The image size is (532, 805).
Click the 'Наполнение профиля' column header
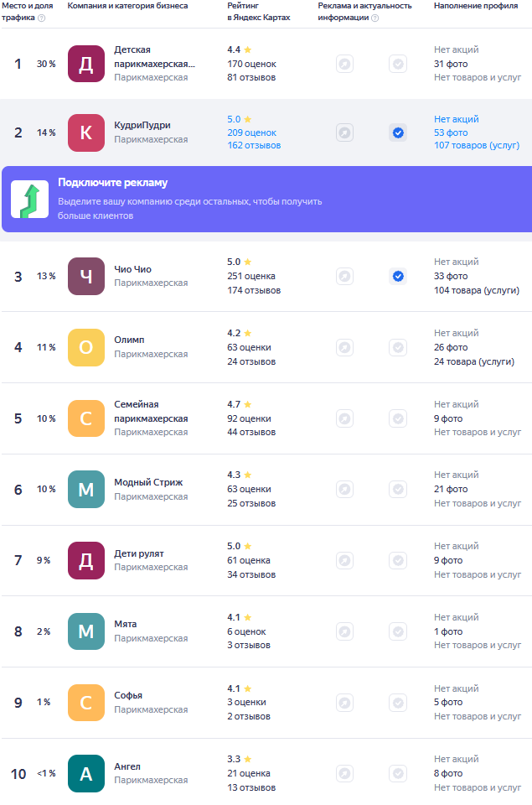click(476, 6)
